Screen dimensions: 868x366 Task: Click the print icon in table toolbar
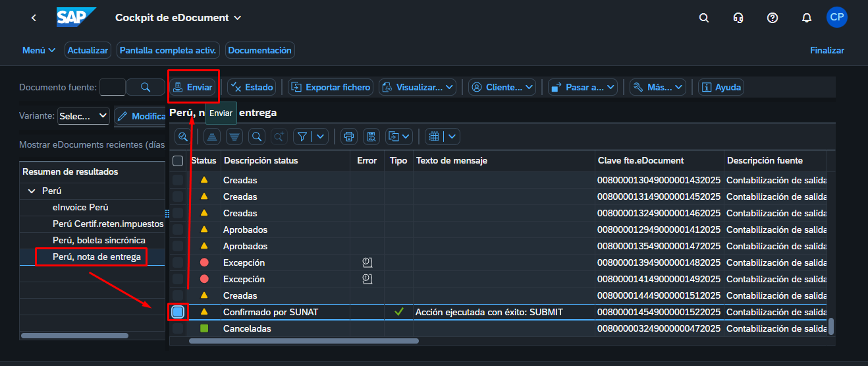coord(349,137)
